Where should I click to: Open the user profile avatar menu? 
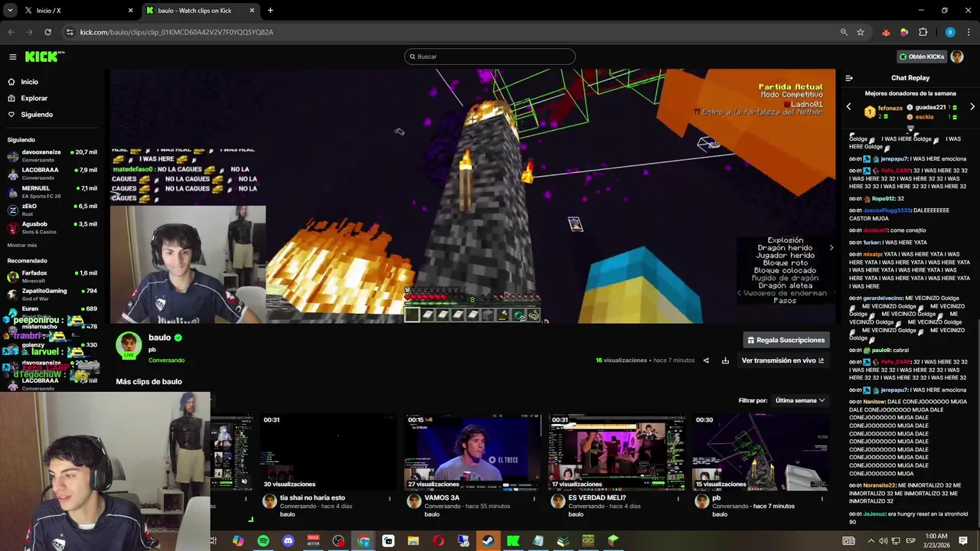[957, 57]
